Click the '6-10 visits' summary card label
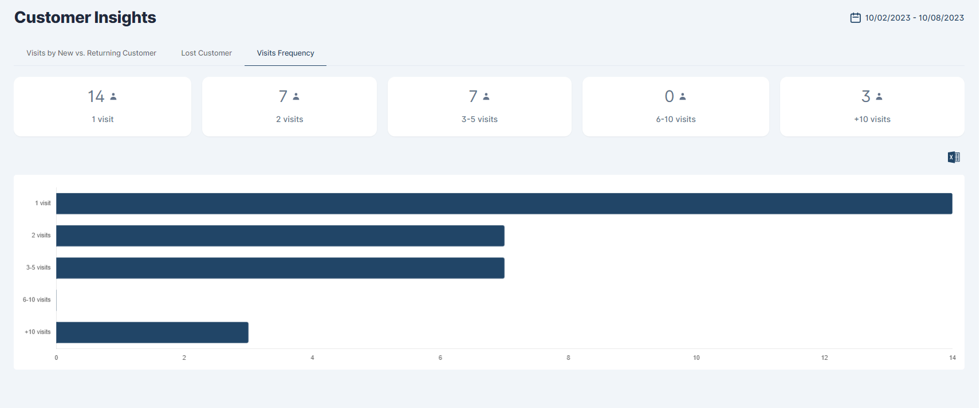 [x=675, y=119]
